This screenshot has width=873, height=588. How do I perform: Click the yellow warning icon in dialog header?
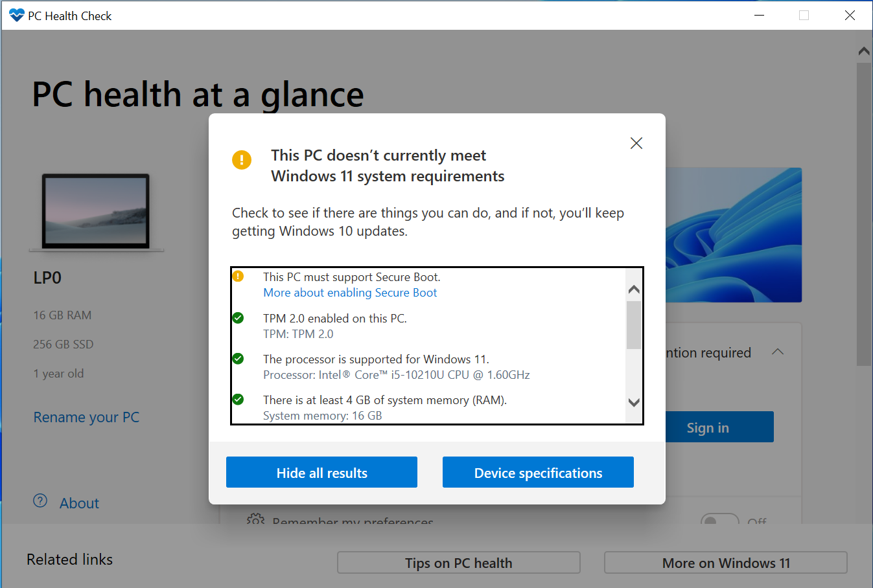point(242,159)
